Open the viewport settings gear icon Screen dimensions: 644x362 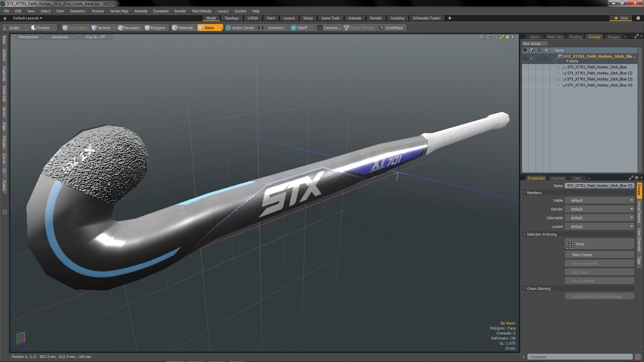coord(508,37)
